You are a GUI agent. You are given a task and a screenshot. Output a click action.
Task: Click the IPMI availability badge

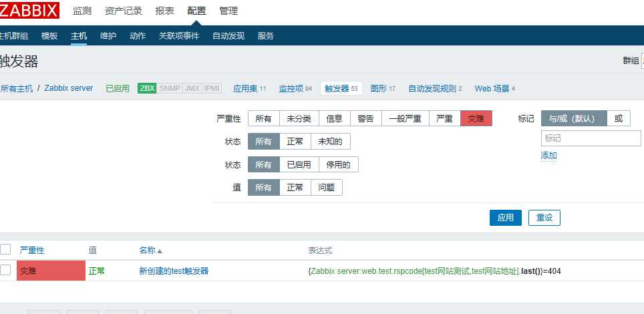click(x=212, y=88)
